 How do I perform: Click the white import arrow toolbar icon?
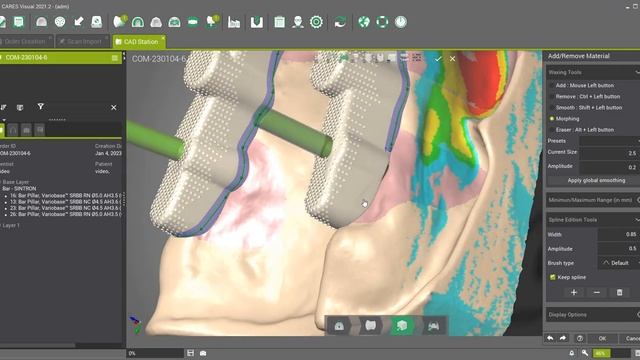pyautogui.click(x=78, y=22)
